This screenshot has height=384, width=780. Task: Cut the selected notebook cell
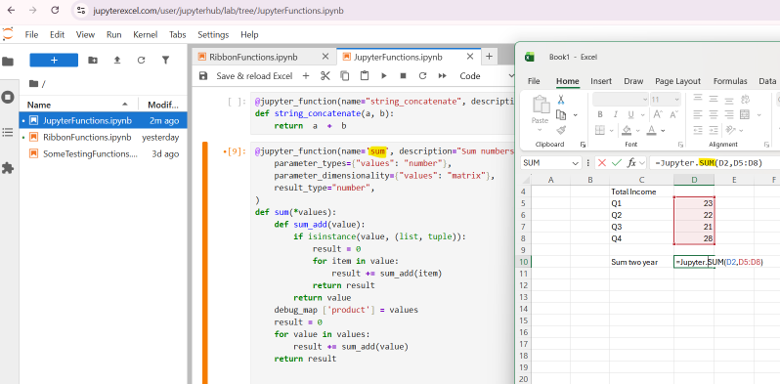point(325,76)
